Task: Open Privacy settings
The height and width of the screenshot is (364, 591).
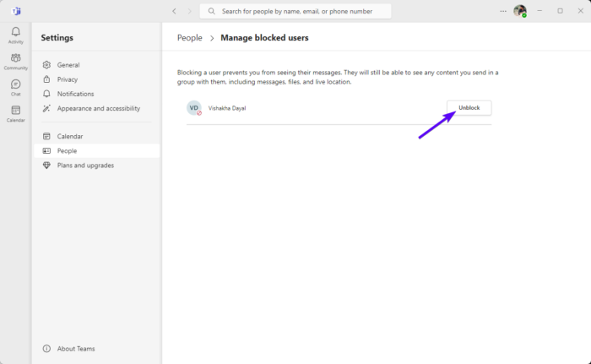Action: [68, 79]
